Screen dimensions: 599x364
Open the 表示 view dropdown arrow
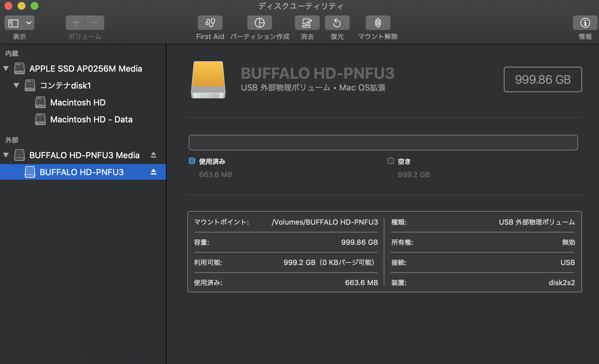[29, 23]
